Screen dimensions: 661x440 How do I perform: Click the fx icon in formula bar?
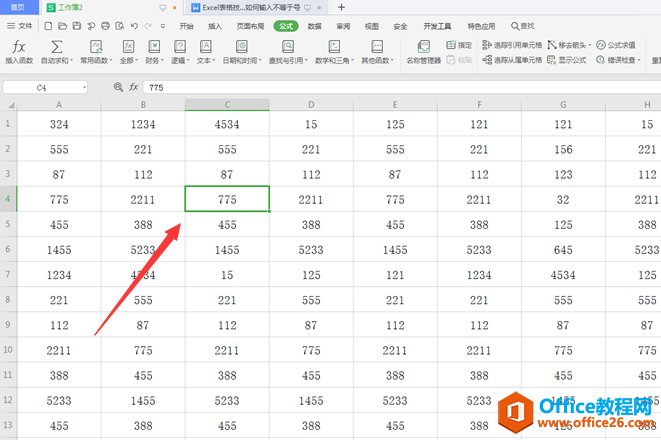134,87
